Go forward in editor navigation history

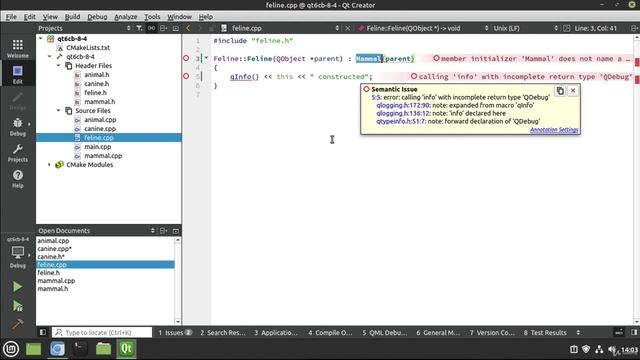pos(200,28)
